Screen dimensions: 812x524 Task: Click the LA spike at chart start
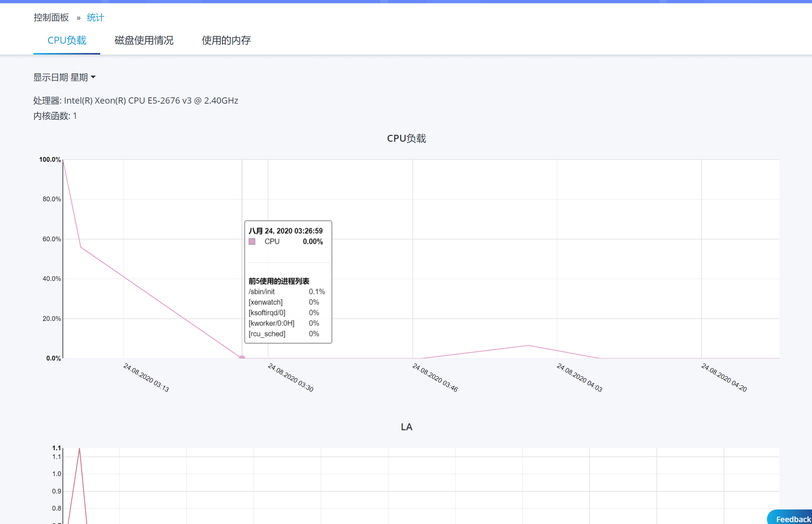(80, 449)
